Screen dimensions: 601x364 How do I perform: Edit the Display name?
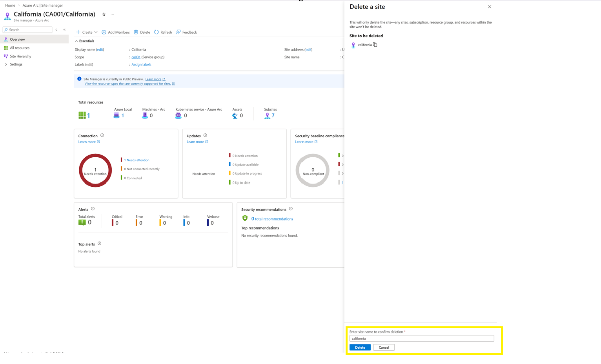pos(100,50)
